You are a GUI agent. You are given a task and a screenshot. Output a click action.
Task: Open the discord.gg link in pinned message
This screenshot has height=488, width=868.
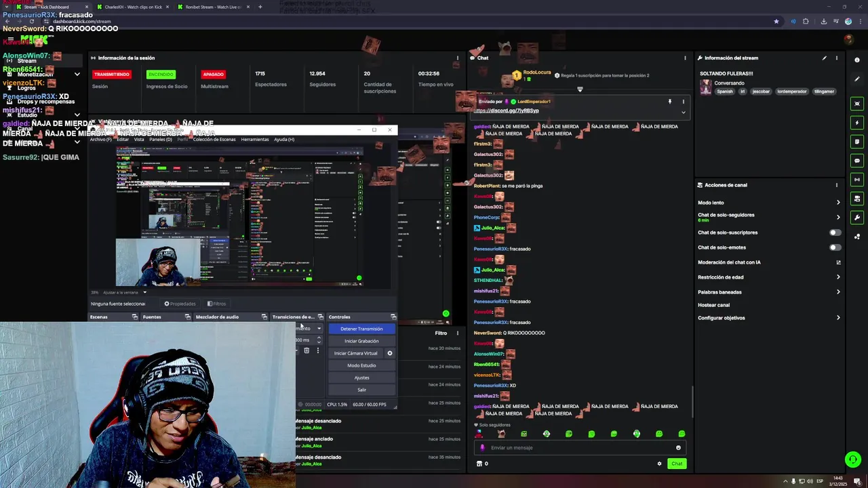[507, 110]
